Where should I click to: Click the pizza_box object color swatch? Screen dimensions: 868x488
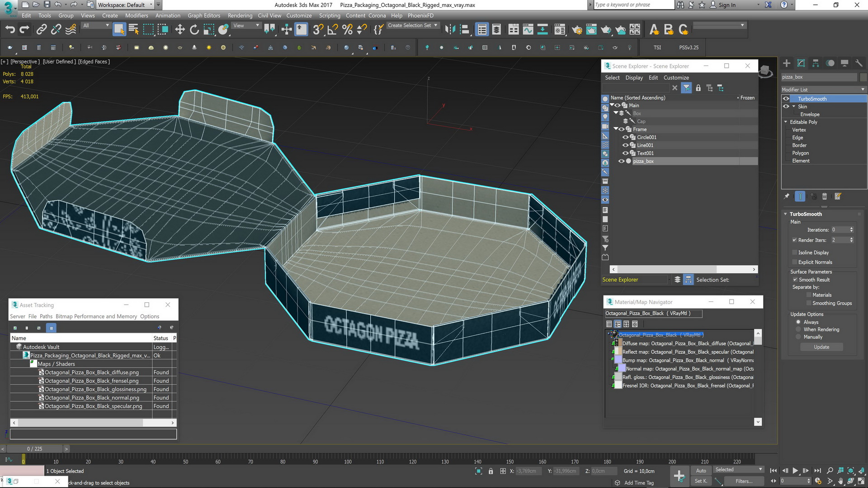(863, 77)
